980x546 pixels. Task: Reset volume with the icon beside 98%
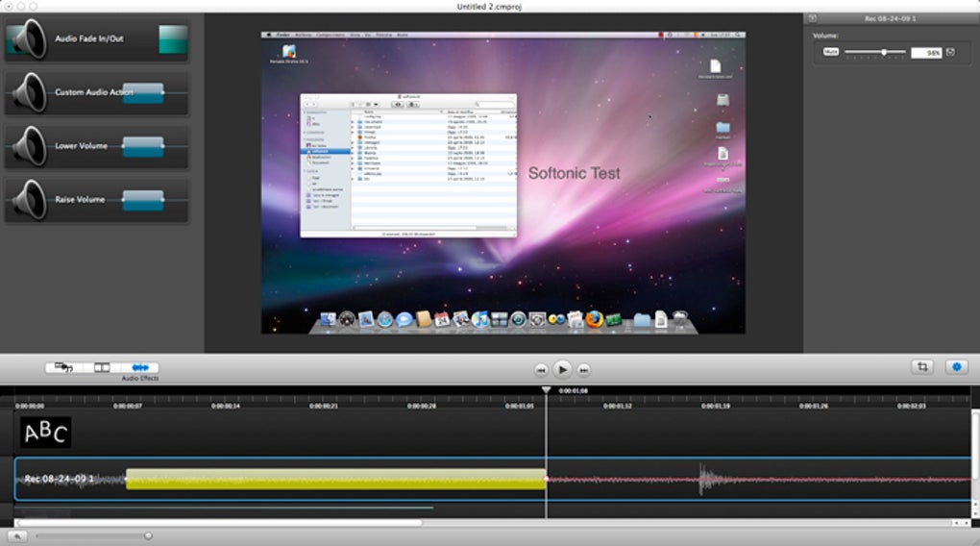(951, 53)
